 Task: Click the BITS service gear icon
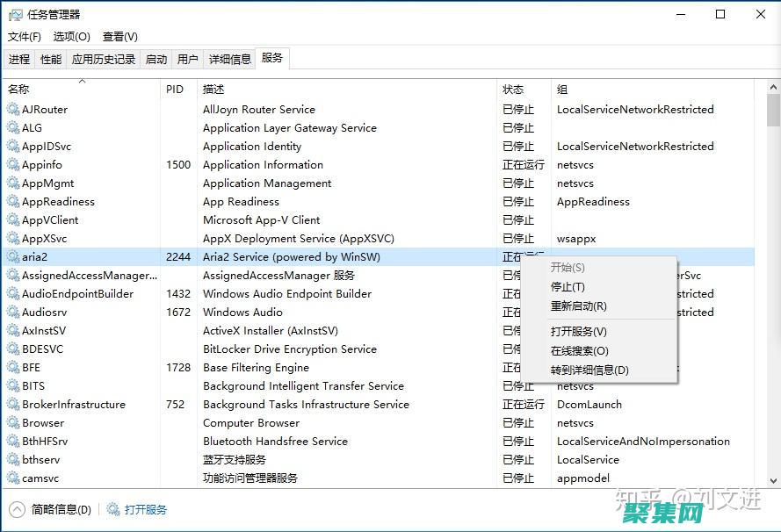12,385
